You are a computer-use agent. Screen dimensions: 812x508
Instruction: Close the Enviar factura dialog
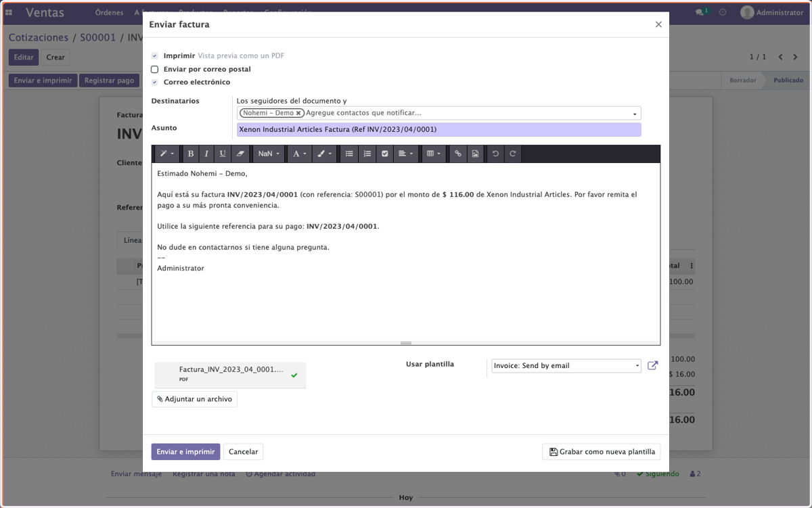(658, 24)
